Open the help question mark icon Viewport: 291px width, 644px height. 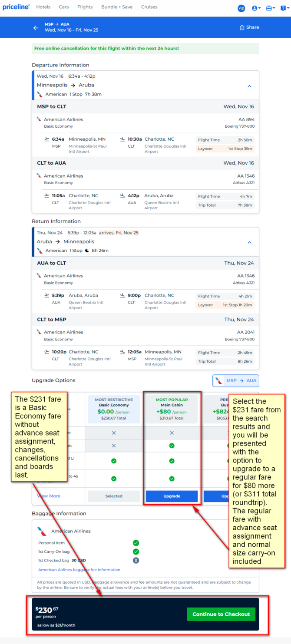[x=284, y=8]
